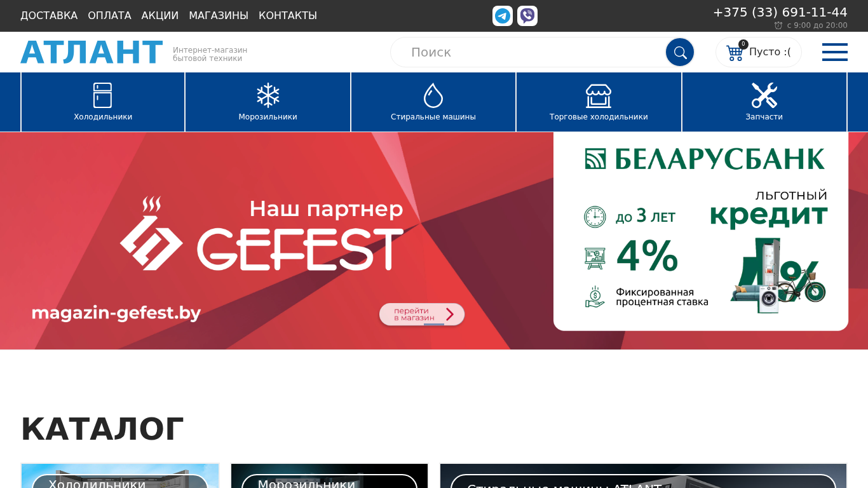The height and width of the screenshot is (488, 868).
Task: Open Морозильники catalog card
Action: coord(329,476)
